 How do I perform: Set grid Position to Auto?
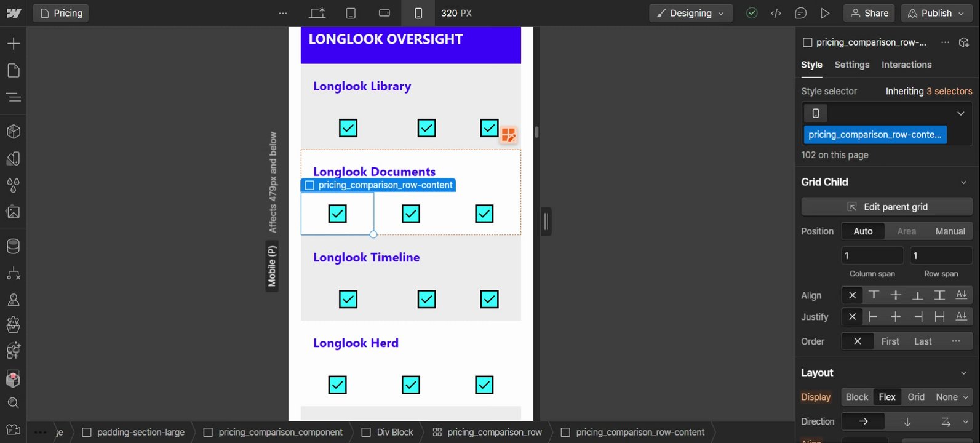click(x=863, y=231)
